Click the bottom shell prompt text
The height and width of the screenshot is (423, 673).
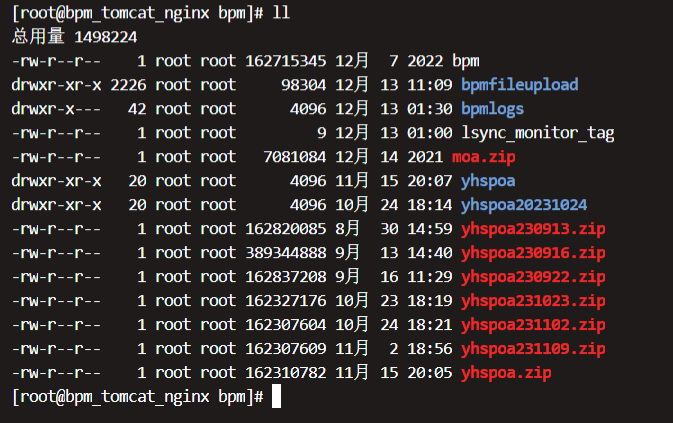136,397
